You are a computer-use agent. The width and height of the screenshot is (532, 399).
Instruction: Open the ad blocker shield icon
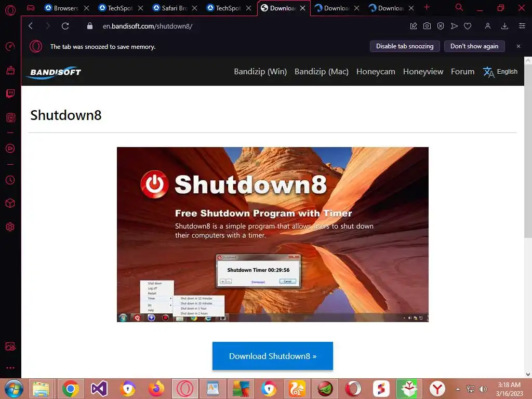(x=441, y=26)
